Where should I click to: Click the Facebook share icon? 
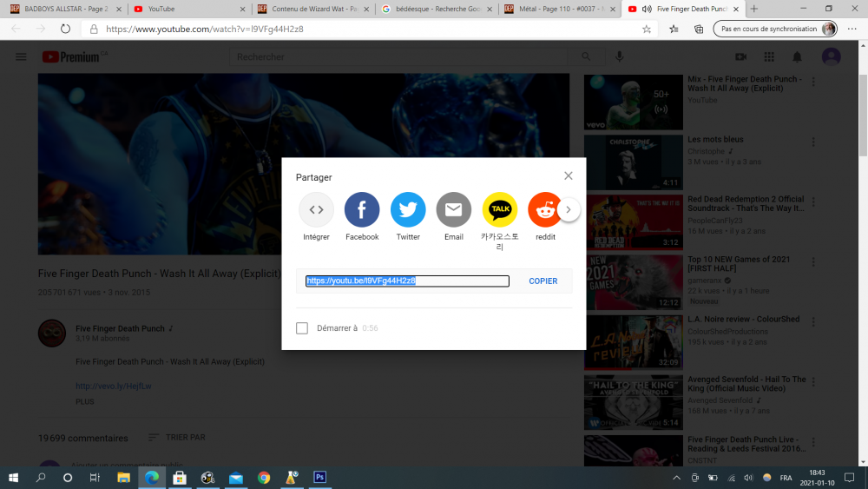click(x=362, y=209)
